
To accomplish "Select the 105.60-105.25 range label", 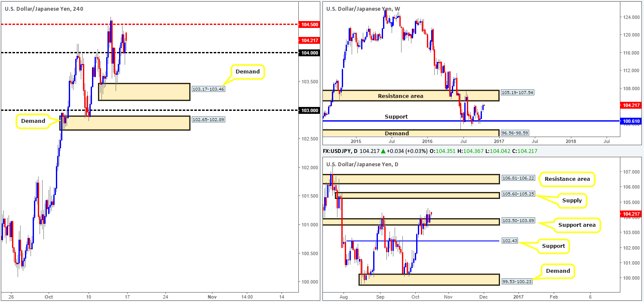I will (x=518, y=194).
